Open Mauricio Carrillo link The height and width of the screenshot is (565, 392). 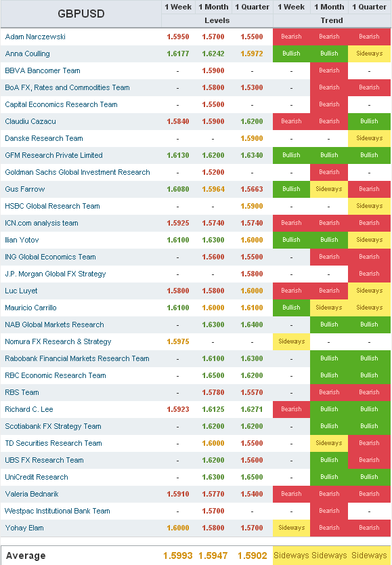[30, 308]
